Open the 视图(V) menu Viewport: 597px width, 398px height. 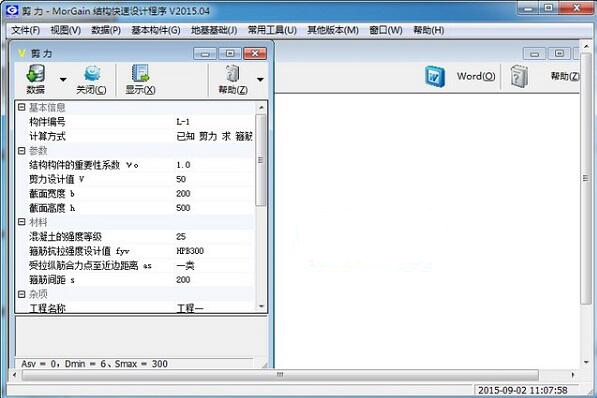point(65,30)
